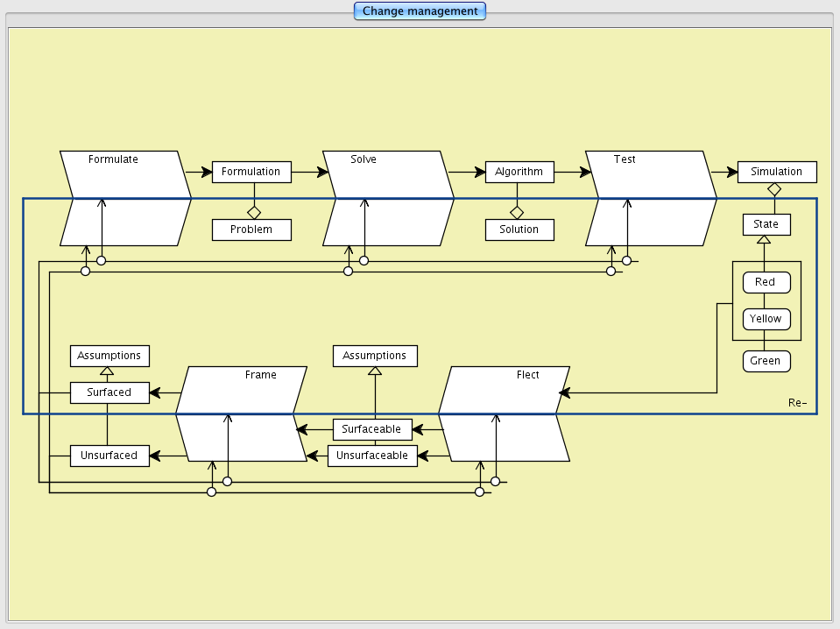Click the Algorithm box
840x629 pixels.
pos(519,172)
